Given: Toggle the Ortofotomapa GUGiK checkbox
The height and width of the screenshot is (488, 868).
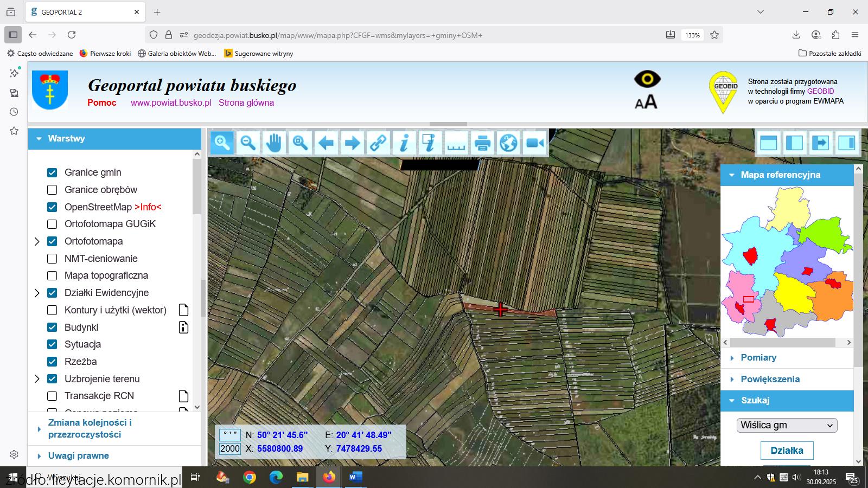Looking at the screenshot, I should tap(52, 224).
